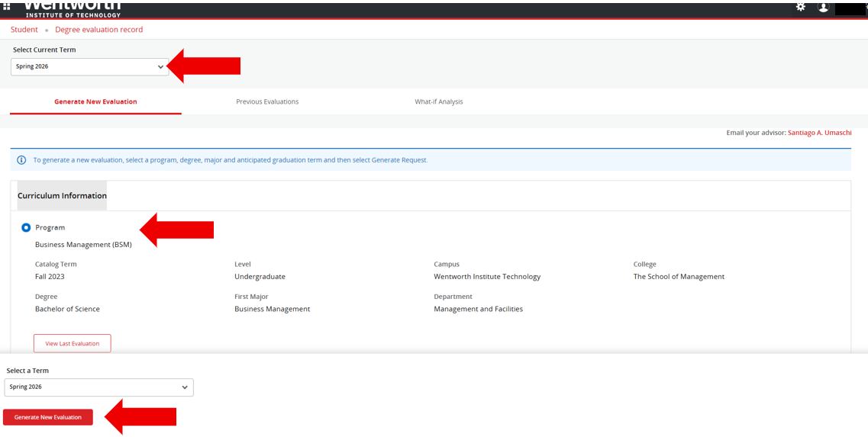Navigate to Student breadcrumb link
This screenshot has height=437, width=868.
(24, 30)
